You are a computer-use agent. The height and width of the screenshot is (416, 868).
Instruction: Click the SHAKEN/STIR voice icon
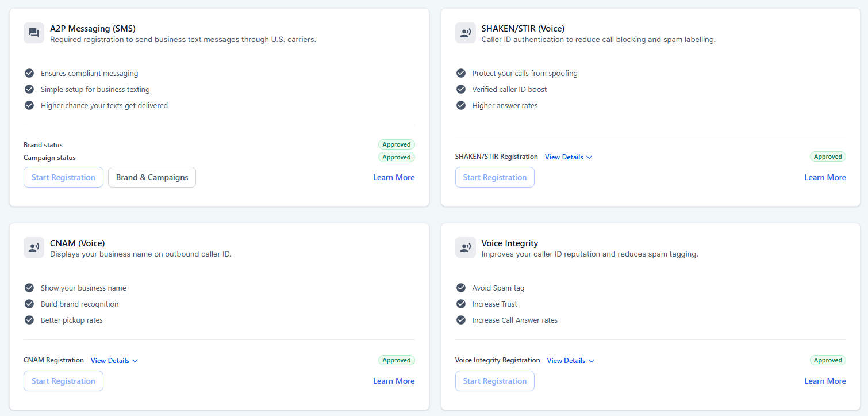click(466, 33)
